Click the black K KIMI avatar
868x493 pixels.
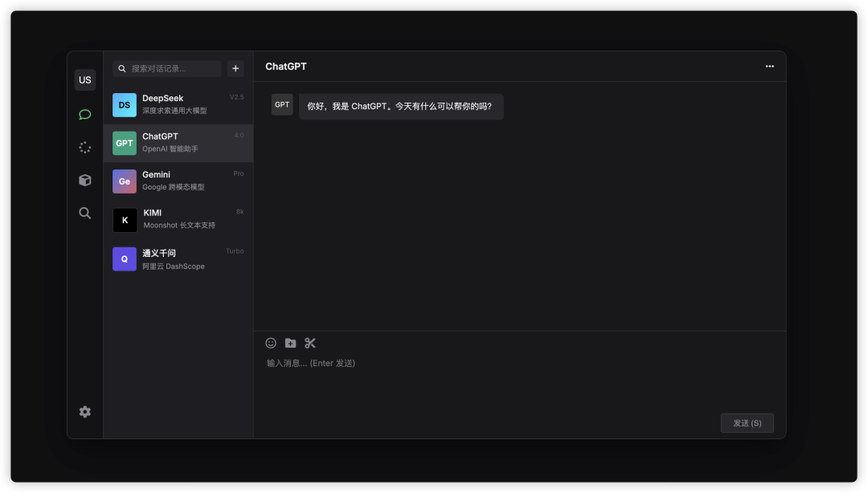coord(125,220)
